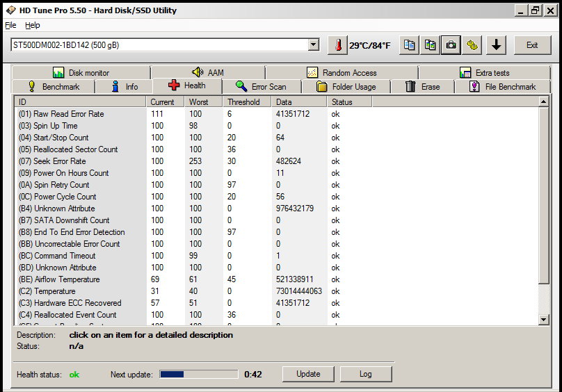This screenshot has height=392, width=562.
Task: Expand the ST500DM002 drive selection dropdown
Action: point(313,44)
